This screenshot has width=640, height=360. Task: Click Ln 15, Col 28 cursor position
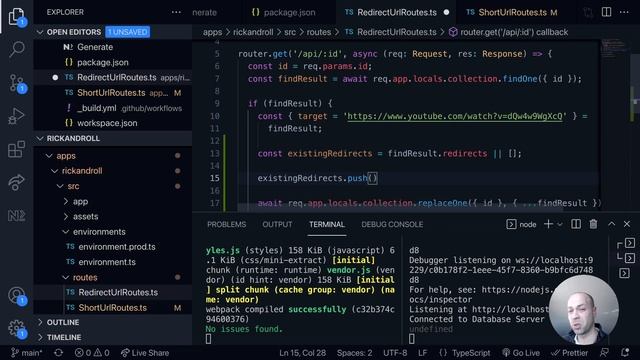(302, 353)
